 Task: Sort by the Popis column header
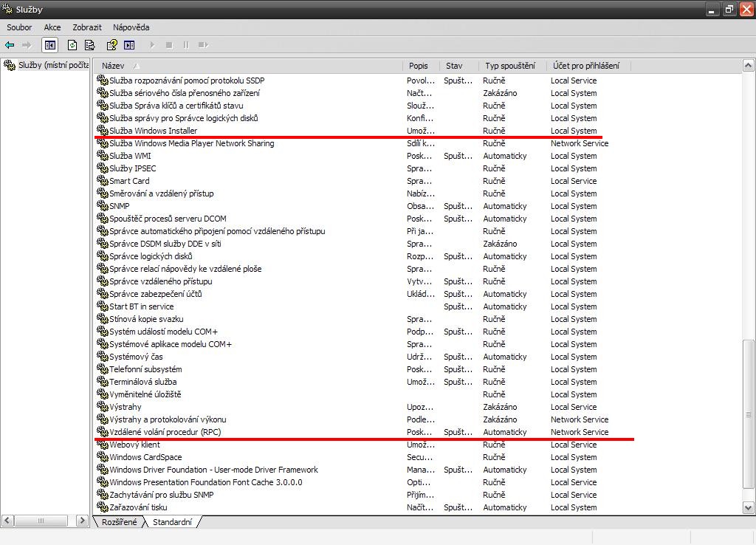422,66
